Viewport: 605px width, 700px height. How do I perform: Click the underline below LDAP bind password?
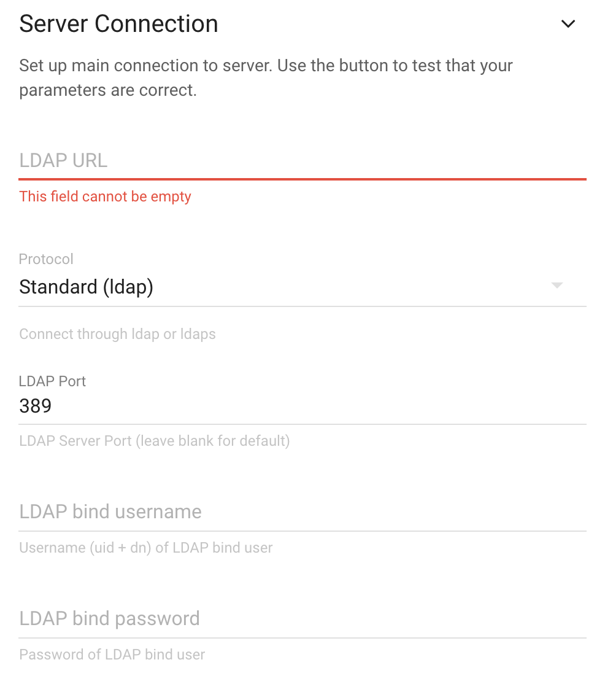(x=302, y=638)
